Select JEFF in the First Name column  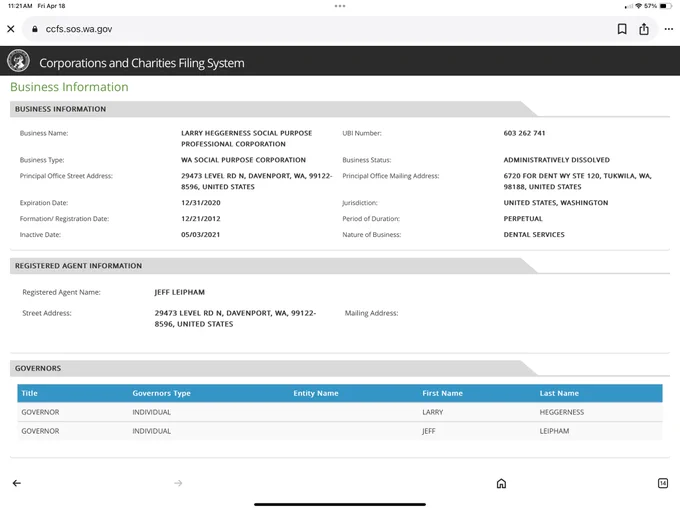click(429, 431)
